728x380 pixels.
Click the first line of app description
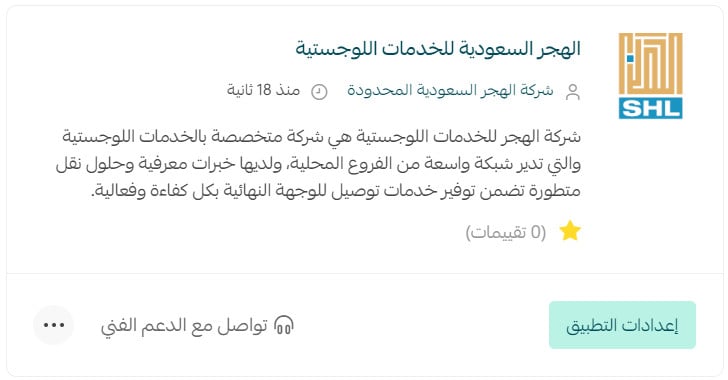click(x=322, y=137)
